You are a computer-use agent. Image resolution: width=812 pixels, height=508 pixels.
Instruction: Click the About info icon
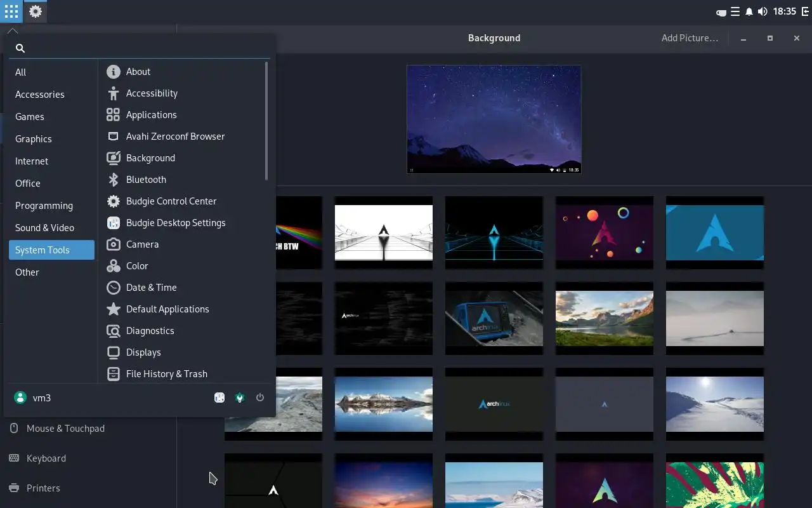pos(113,72)
